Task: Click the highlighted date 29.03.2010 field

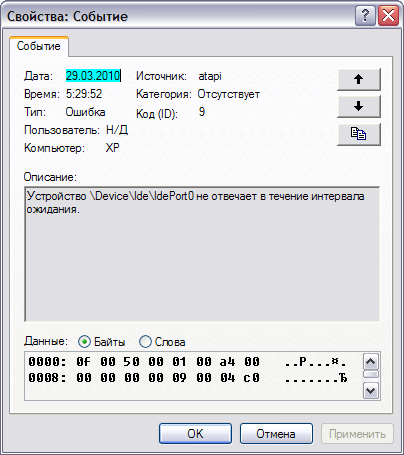Action: click(x=93, y=76)
